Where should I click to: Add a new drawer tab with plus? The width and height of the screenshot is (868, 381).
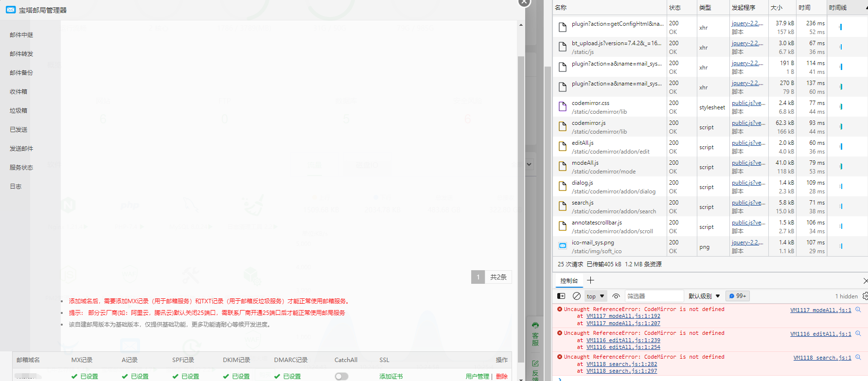590,280
